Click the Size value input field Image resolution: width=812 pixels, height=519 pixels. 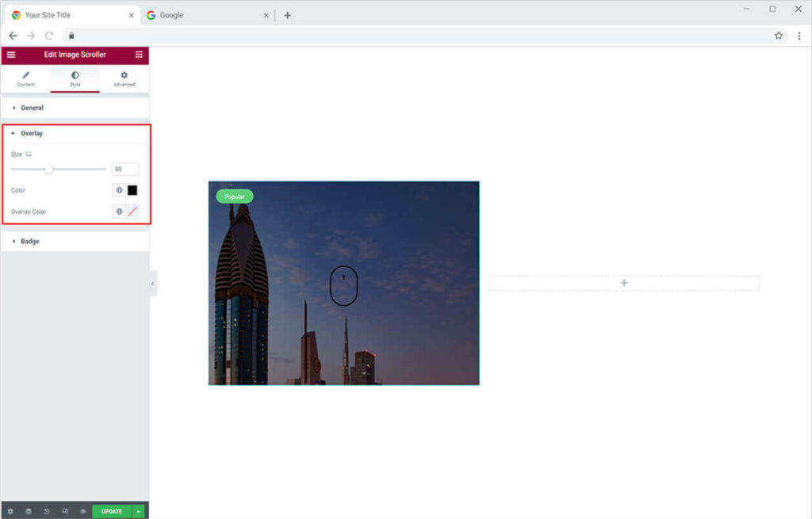[x=124, y=169]
